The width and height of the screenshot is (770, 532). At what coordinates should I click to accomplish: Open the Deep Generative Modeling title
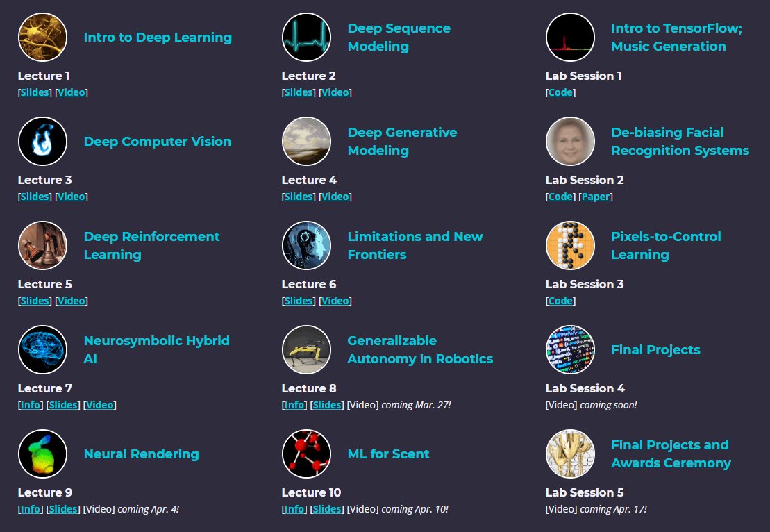click(x=402, y=142)
